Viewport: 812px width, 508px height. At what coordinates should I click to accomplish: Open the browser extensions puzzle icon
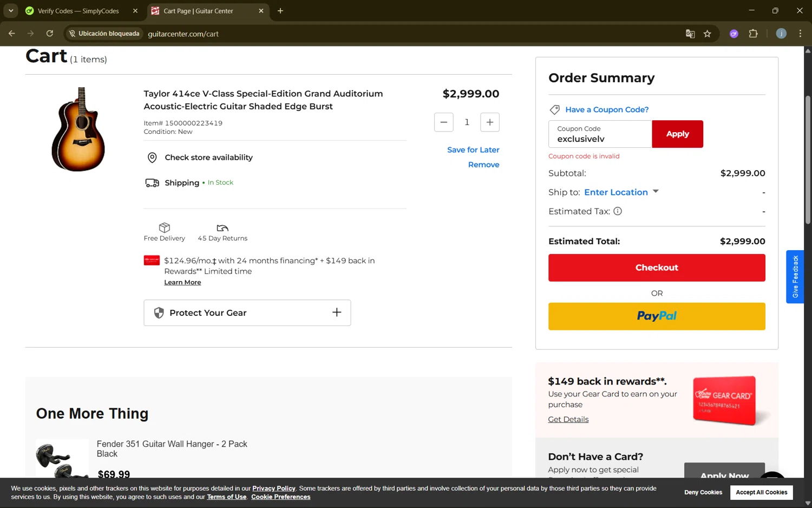[753, 34]
